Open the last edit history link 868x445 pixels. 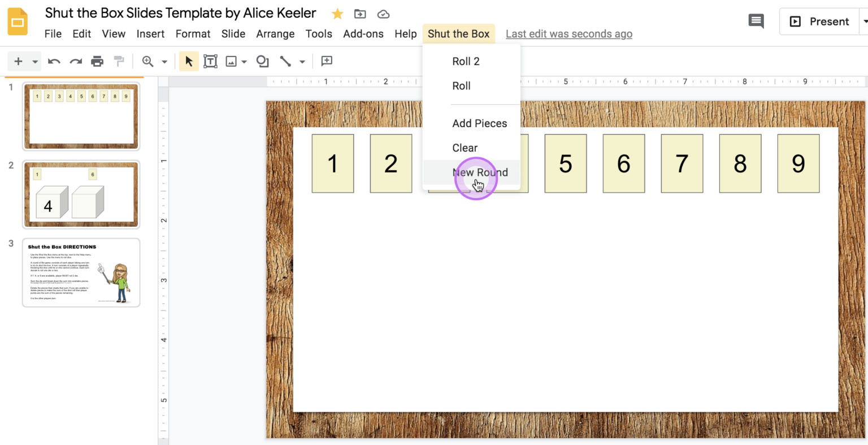pyautogui.click(x=568, y=33)
